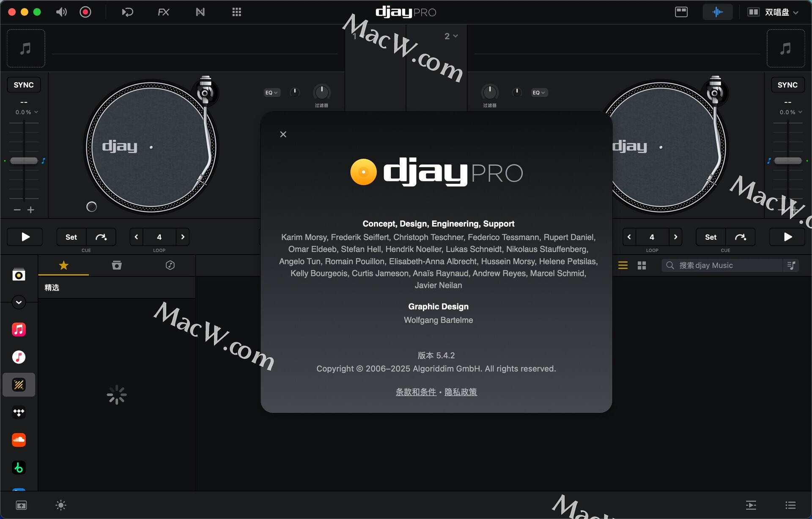Screen dimensions: 812x519
Task: Open the master volume speaker icon
Action: point(61,12)
